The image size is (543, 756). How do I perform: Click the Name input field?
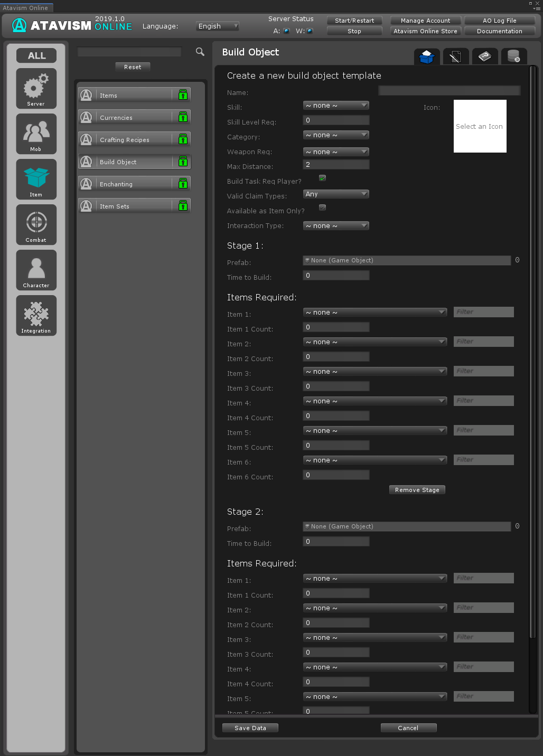450,91
